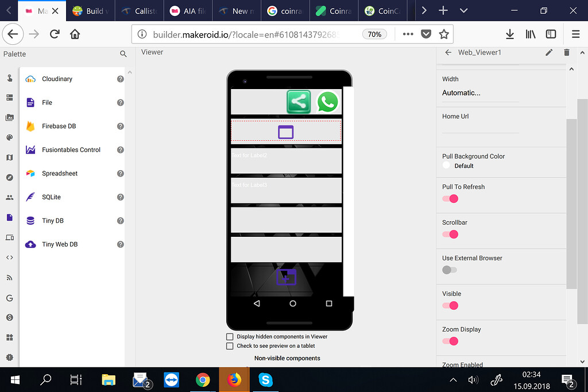This screenshot has width=588, height=392.
Task: Open Monetization palette dollar icon
Action: click(x=10, y=318)
